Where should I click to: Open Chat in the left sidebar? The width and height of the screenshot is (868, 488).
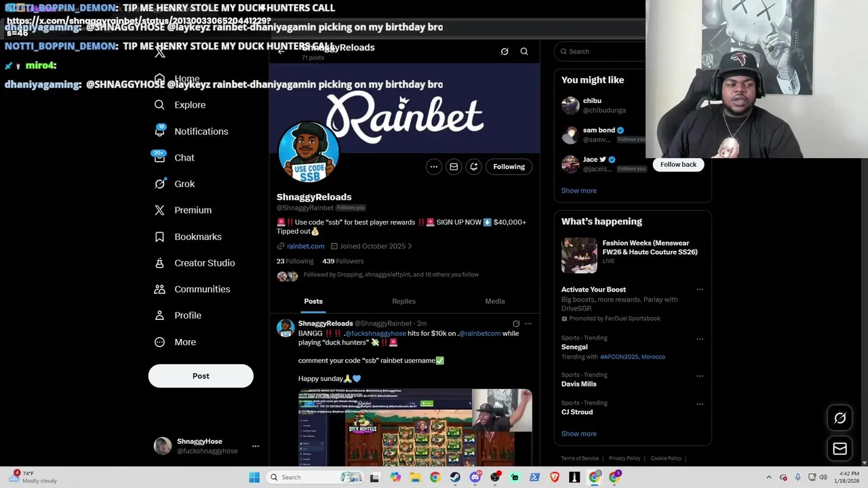pos(174,158)
